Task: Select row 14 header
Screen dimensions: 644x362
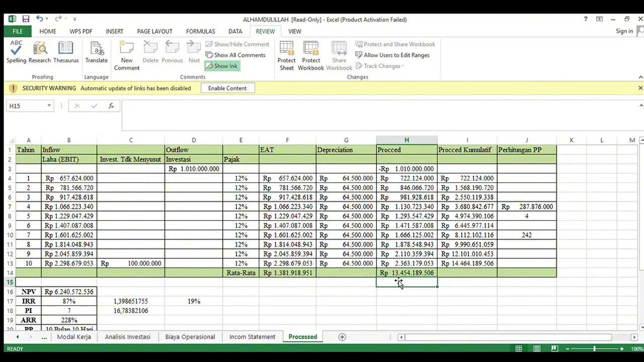Action: (x=9, y=273)
